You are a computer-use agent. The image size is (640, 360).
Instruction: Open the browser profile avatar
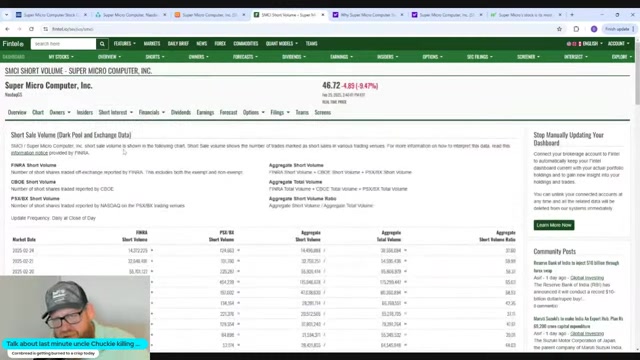[x=594, y=29]
